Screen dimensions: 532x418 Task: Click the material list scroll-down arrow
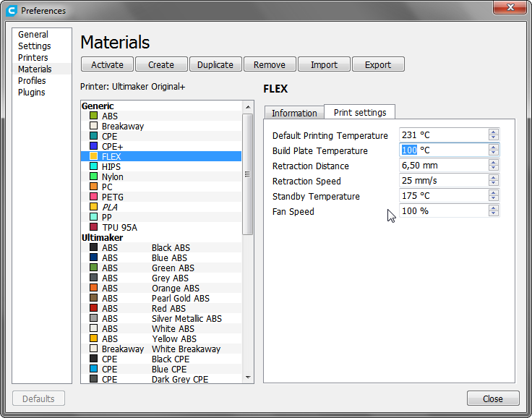[248, 378]
